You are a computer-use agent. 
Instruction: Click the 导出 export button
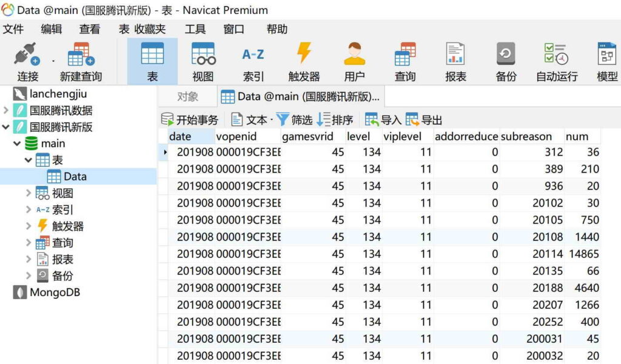coord(424,120)
